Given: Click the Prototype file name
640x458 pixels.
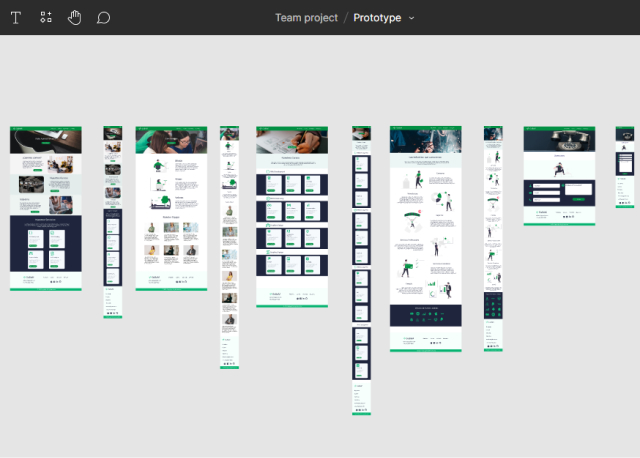Looking at the screenshot, I should coord(377,18).
